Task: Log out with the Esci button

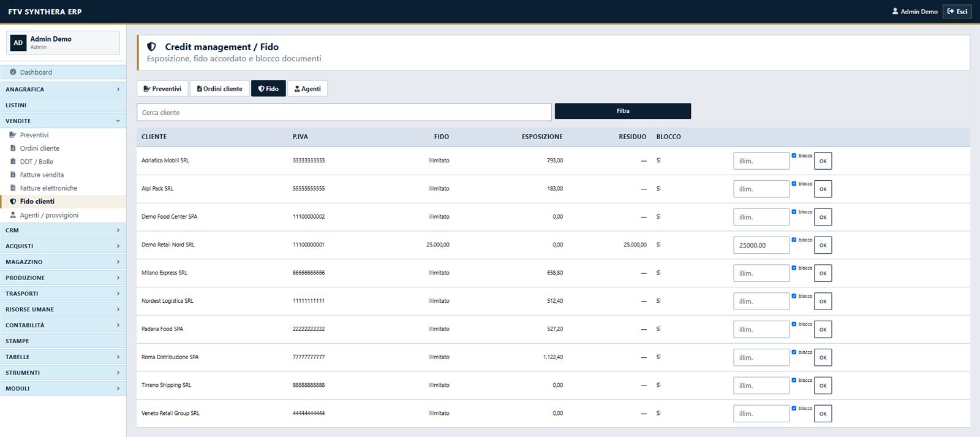Action: pos(957,11)
